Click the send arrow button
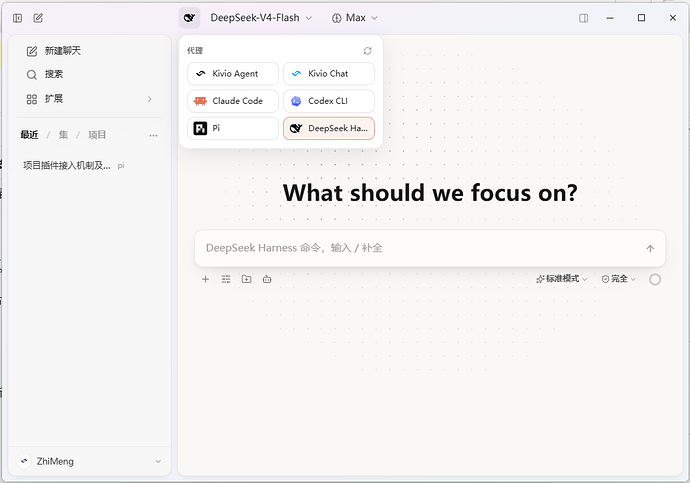Image resolution: width=690 pixels, height=483 pixels. pos(650,249)
